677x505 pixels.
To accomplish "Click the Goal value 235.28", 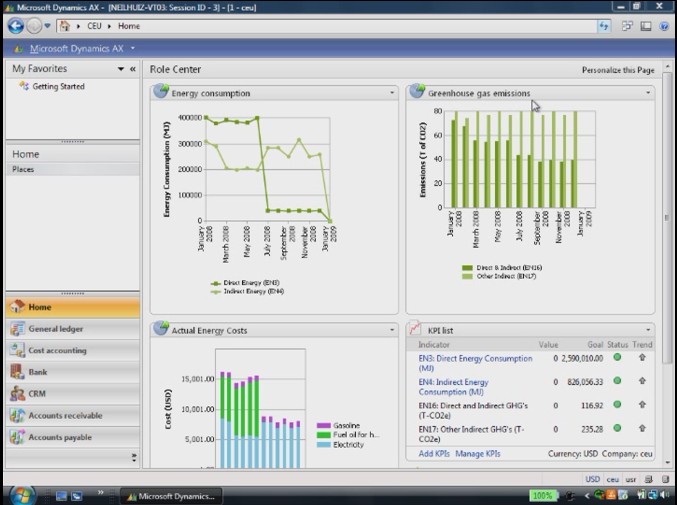I will (x=592, y=429).
